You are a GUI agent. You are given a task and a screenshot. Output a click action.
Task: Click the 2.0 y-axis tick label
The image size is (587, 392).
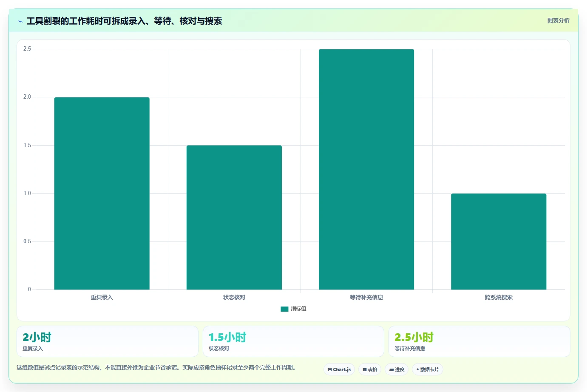(27, 97)
